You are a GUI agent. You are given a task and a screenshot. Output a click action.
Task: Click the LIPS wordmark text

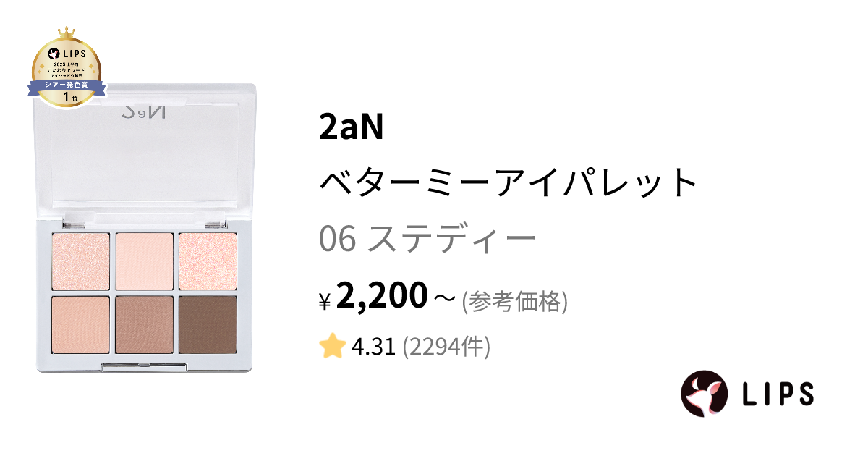[777, 394]
